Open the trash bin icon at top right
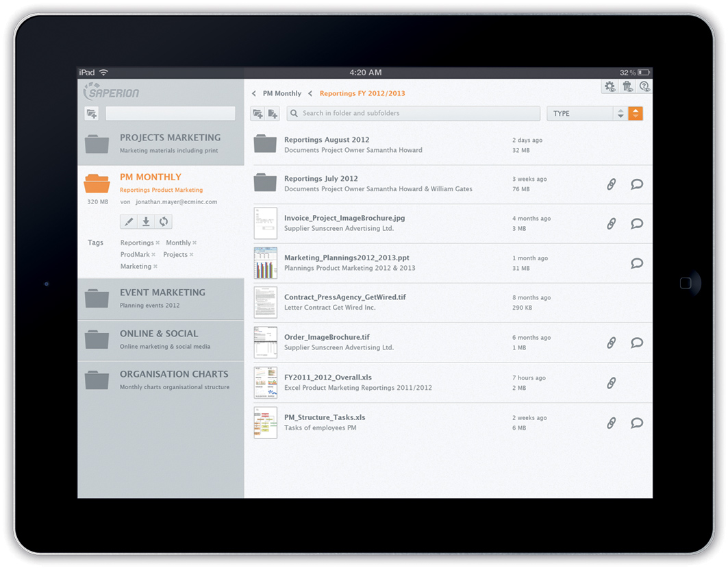 click(627, 86)
